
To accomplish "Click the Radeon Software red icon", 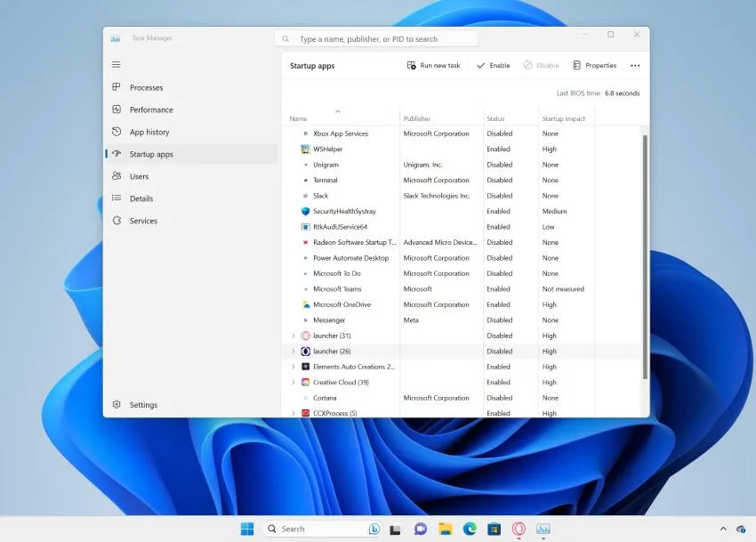I will (x=305, y=242).
